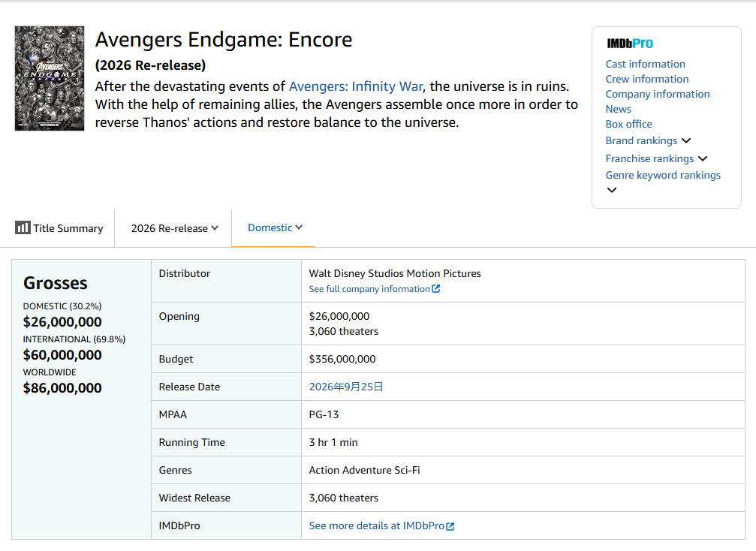Click the Title Summary bar chart icon

pos(23,227)
